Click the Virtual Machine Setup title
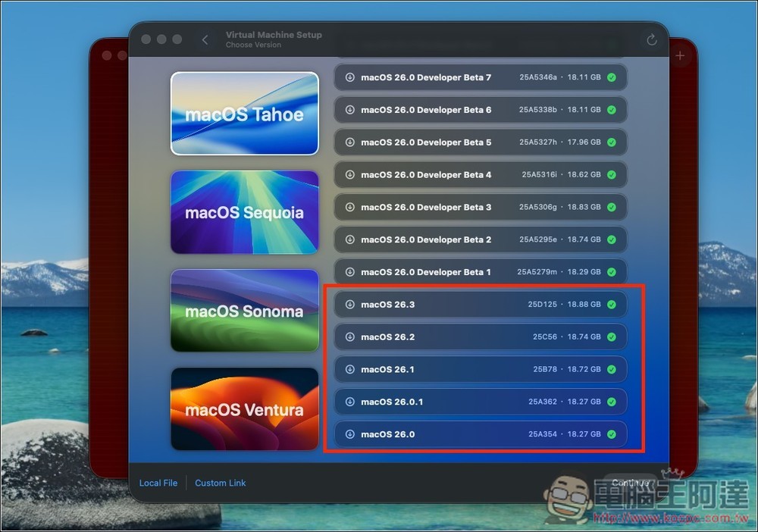 point(274,35)
